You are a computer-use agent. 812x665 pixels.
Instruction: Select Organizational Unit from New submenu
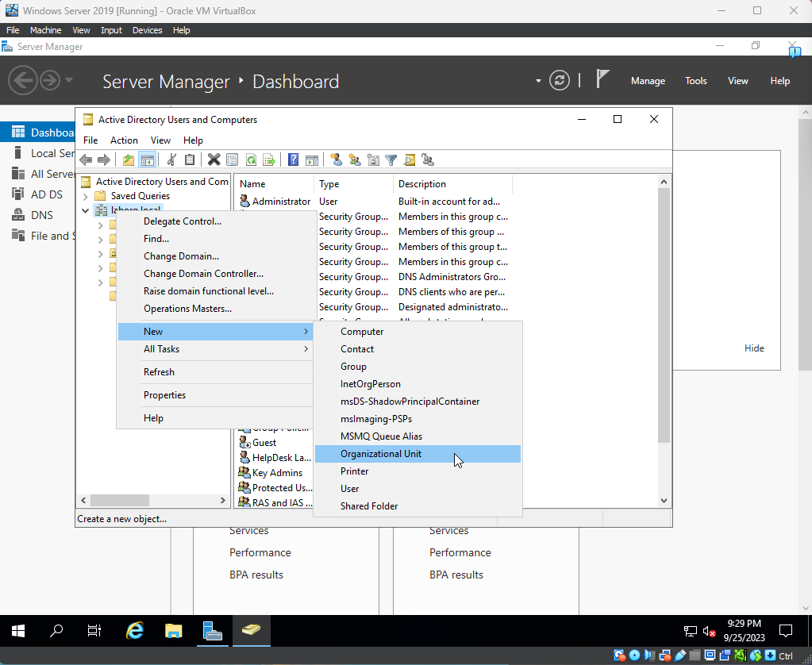coord(418,454)
